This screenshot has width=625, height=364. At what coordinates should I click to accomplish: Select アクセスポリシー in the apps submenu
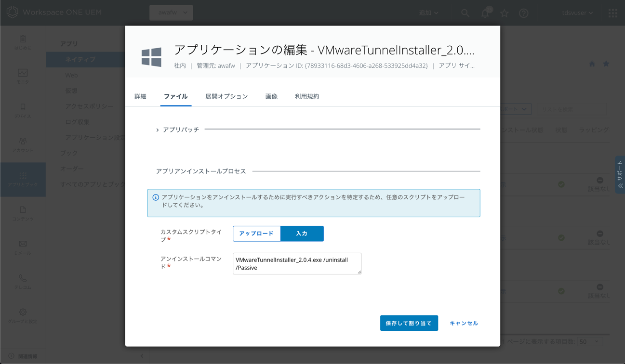coord(89,106)
